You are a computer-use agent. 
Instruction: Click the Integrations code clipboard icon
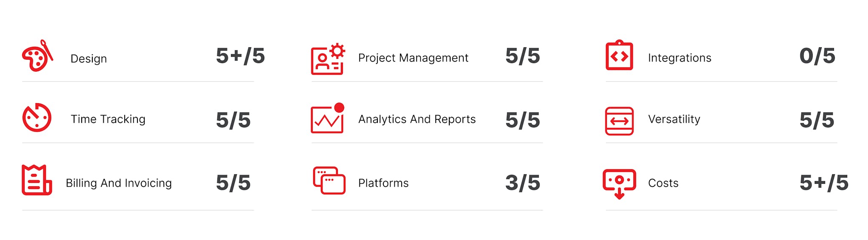coord(619,55)
